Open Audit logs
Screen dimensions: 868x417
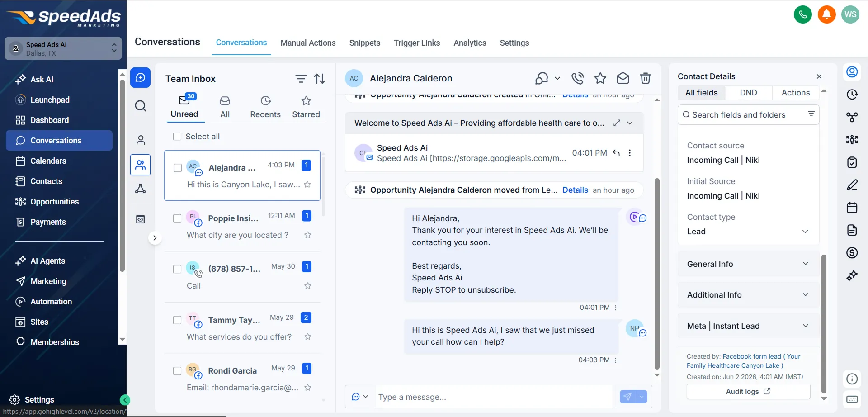(x=748, y=392)
